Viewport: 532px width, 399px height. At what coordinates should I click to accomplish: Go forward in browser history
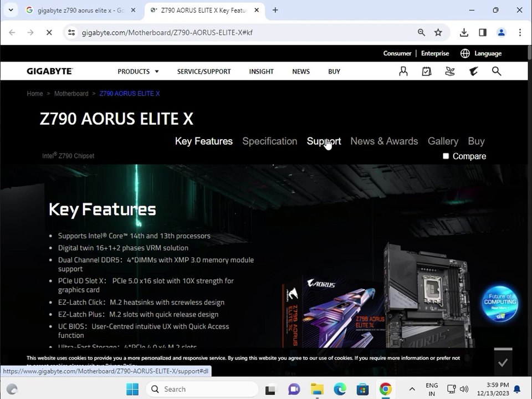coord(30,32)
